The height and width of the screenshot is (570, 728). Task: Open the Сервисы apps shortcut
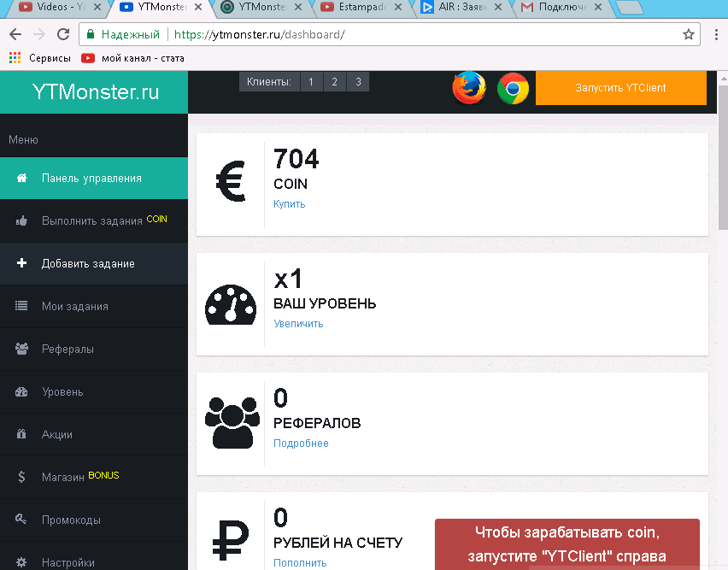(x=40, y=58)
